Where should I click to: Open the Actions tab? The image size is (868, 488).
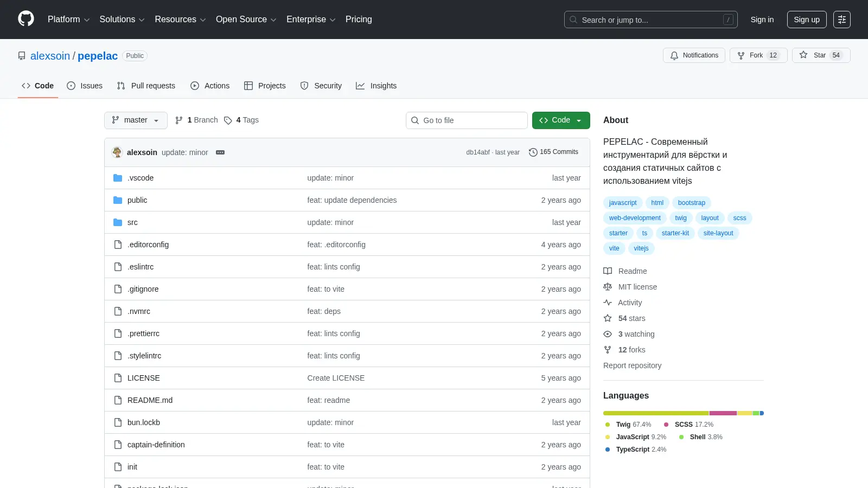coord(210,86)
